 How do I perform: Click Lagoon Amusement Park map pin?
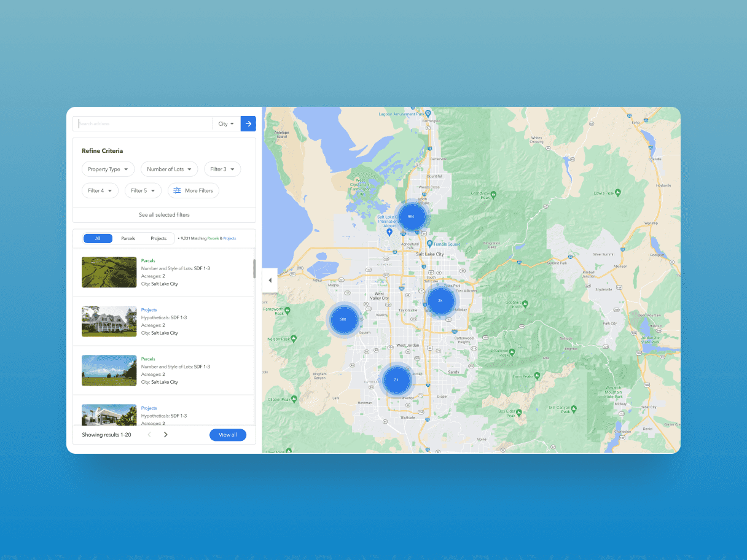click(429, 114)
